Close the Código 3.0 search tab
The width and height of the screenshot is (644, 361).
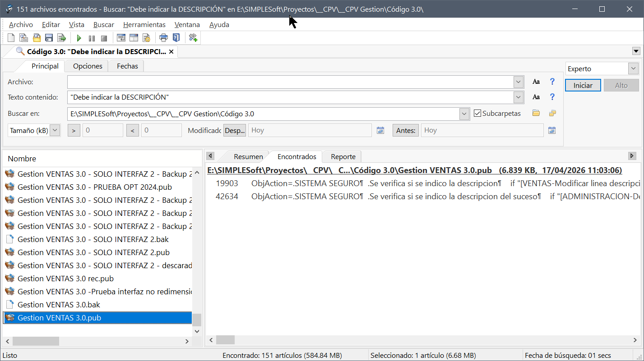coord(171,51)
